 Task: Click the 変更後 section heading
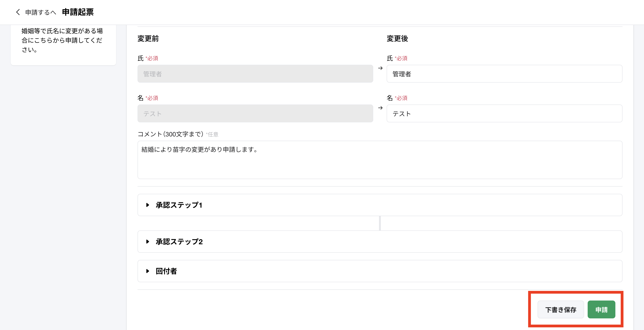397,39
